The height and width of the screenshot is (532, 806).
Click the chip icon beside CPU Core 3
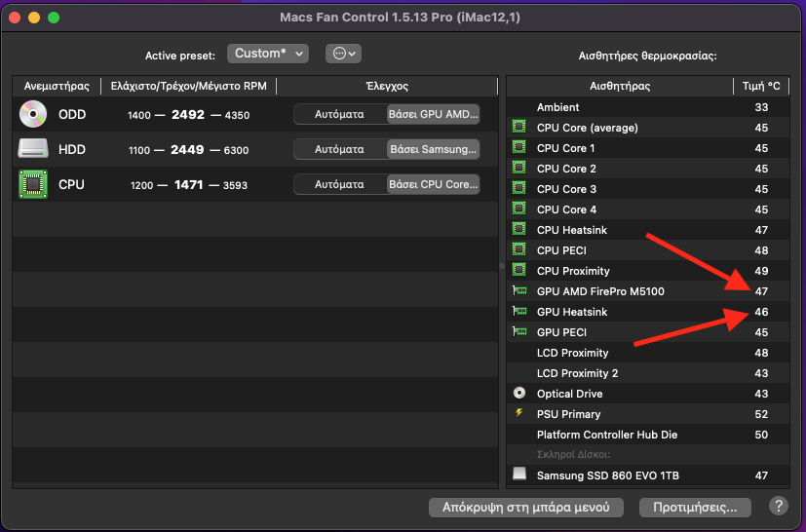[519, 189]
